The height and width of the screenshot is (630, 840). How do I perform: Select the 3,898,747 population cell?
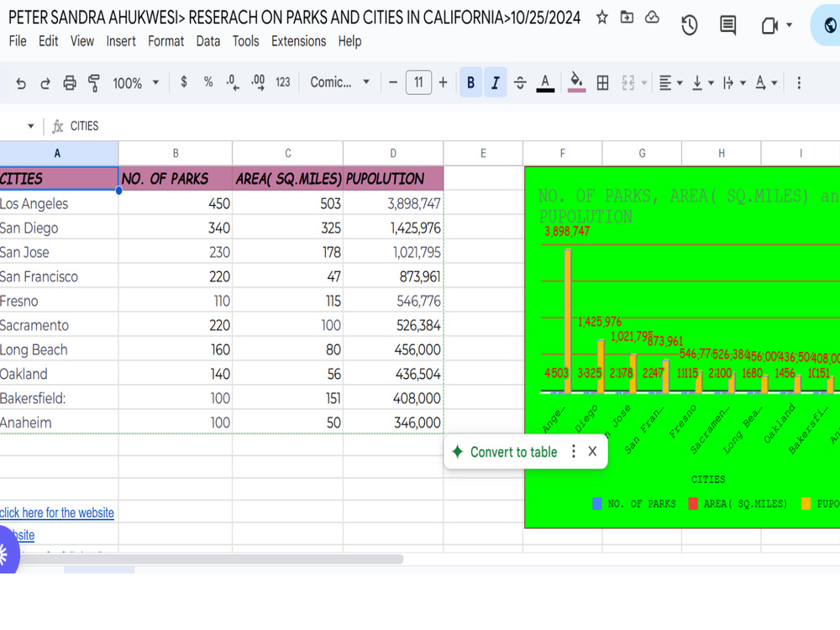coord(393,203)
